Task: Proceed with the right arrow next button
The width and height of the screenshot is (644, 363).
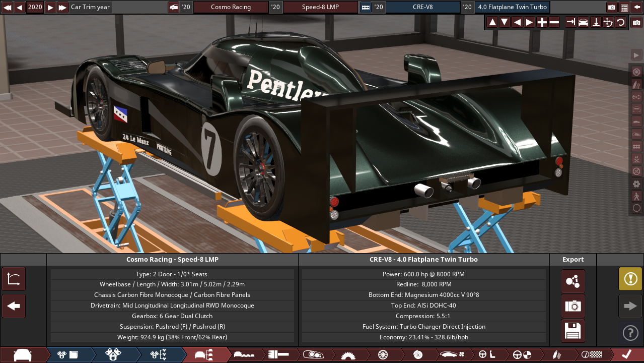Action: [x=630, y=306]
